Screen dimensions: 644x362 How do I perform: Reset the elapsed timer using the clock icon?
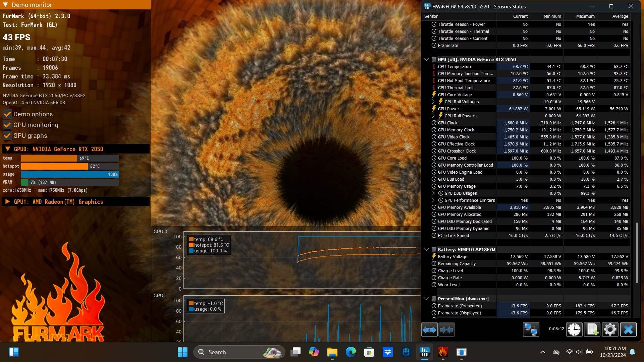coord(574,329)
